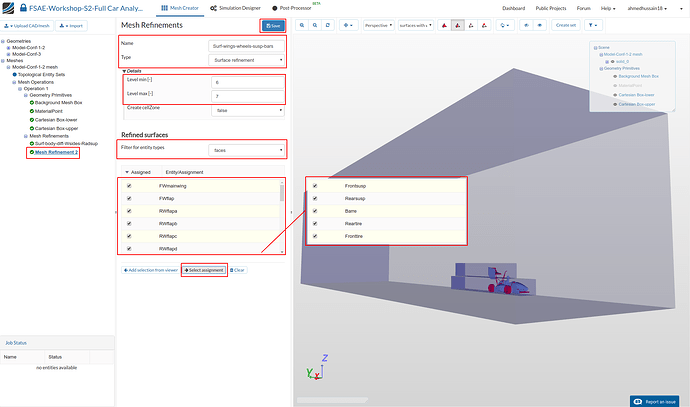
Task: Toggle visibility of MaterialPoint in scene tree
Action: pos(615,86)
